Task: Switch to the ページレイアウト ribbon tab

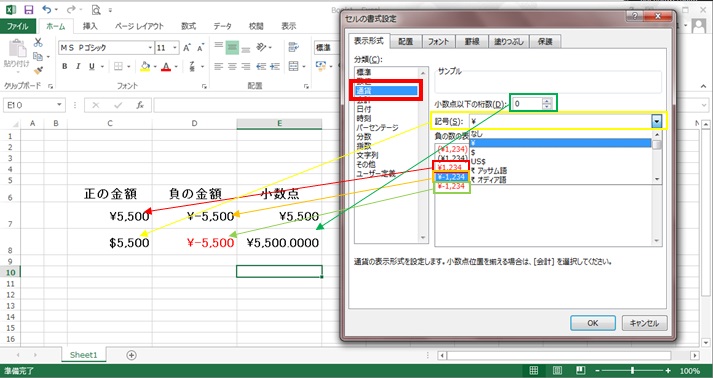Action: tap(139, 26)
